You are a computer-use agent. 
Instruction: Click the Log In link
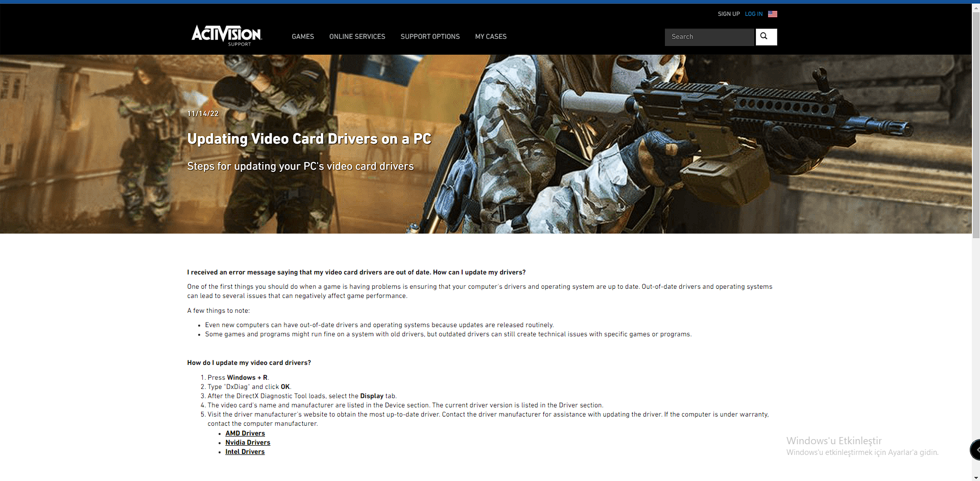[x=754, y=14]
